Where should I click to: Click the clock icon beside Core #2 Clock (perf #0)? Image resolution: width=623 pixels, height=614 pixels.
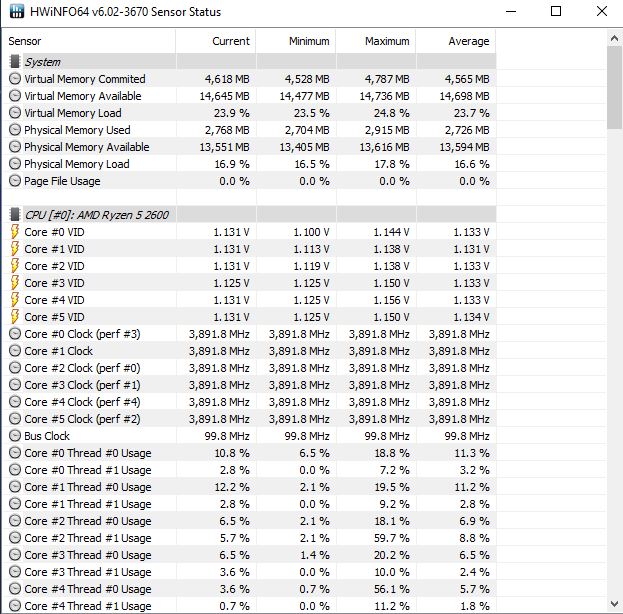click(x=15, y=368)
